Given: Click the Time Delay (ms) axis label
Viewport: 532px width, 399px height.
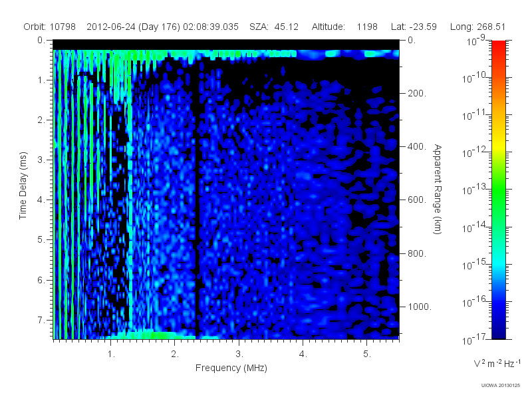Looking at the screenshot, I should (x=23, y=186).
